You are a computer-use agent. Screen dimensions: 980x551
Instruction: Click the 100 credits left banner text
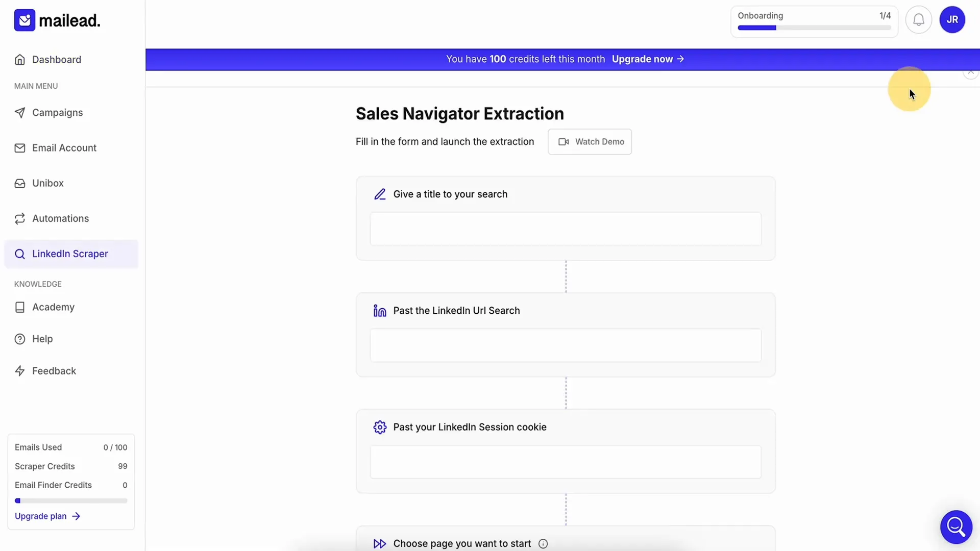pos(525,59)
